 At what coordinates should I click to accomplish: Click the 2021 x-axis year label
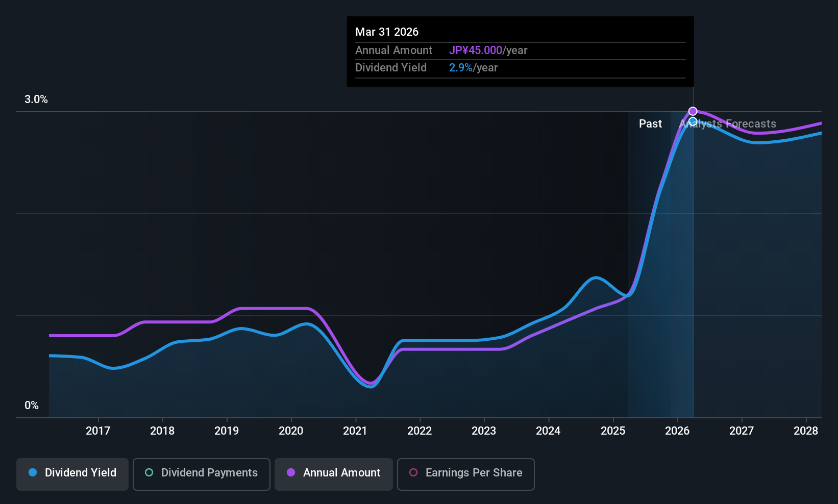(355, 431)
